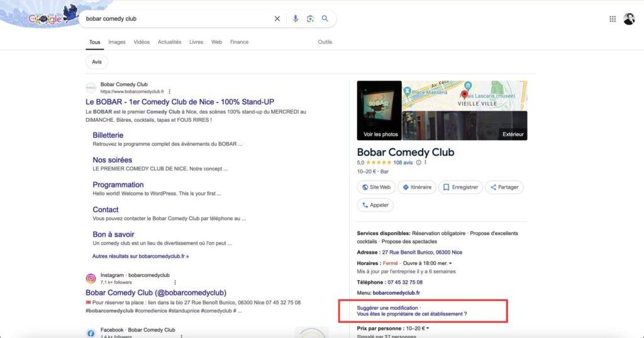Viewport: 644px width, 338px height.
Task: Save the place with the Enregistrer button
Action: click(x=460, y=187)
